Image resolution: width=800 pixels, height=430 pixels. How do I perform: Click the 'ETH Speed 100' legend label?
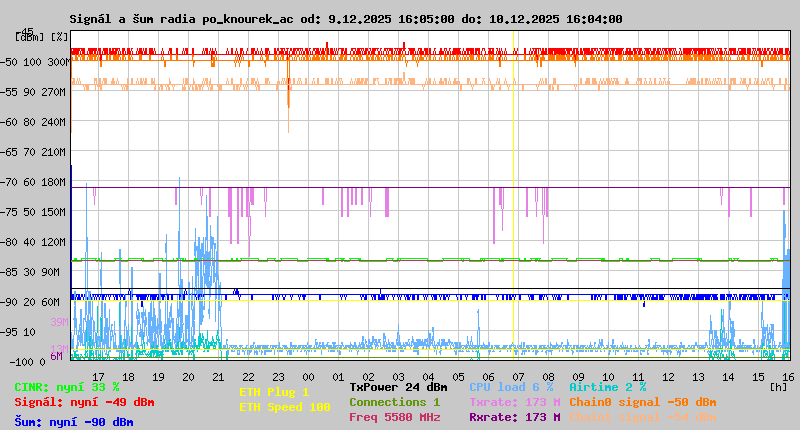click(285, 407)
